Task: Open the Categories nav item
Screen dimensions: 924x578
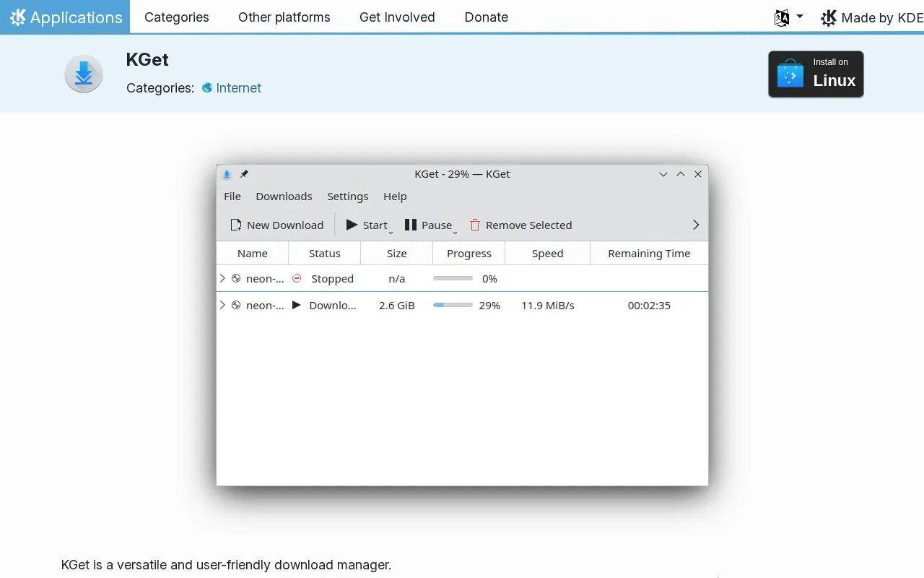Action: coord(177,17)
